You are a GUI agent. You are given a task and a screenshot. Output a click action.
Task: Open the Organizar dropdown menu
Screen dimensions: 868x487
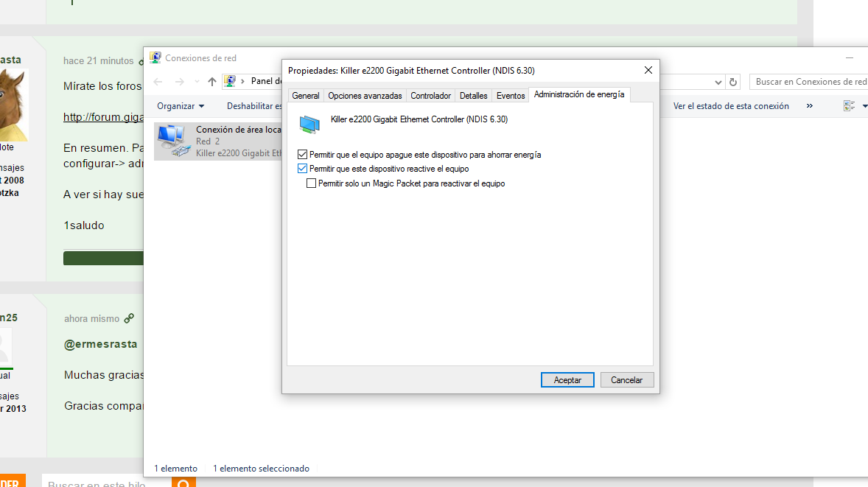(x=181, y=105)
